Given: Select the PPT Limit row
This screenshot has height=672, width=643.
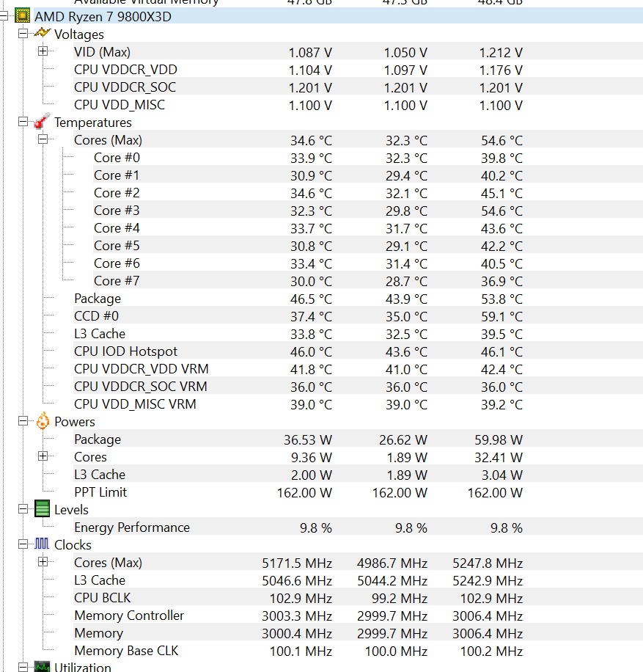Looking at the screenshot, I should point(358,492).
